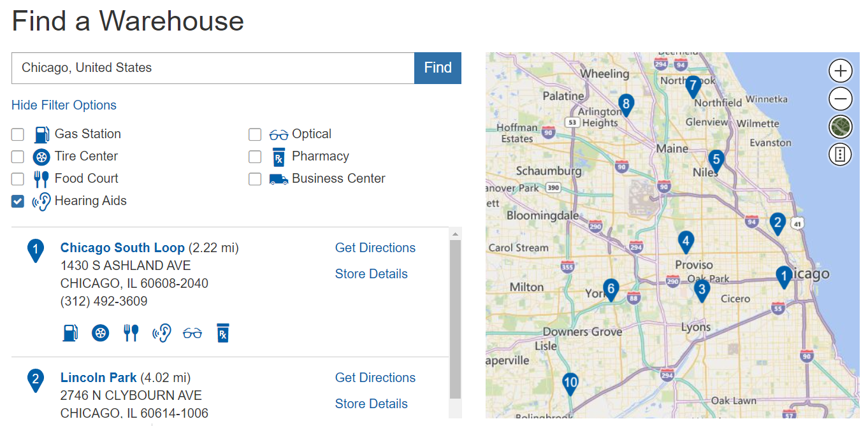Click the traffic layer map button
This screenshot has width=868, height=426.
[x=840, y=154]
